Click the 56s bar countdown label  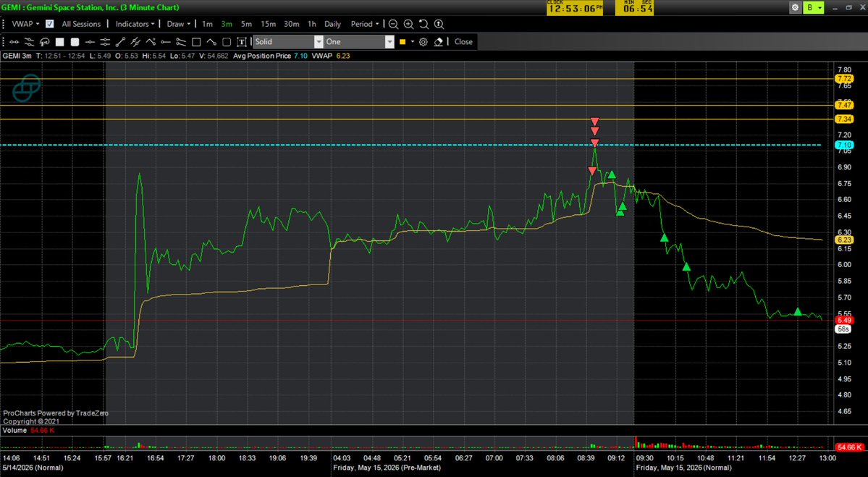843,329
